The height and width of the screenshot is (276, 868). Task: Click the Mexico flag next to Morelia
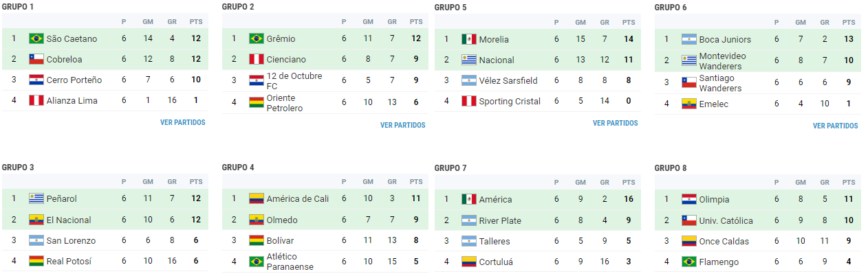pyautogui.click(x=469, y=40)
